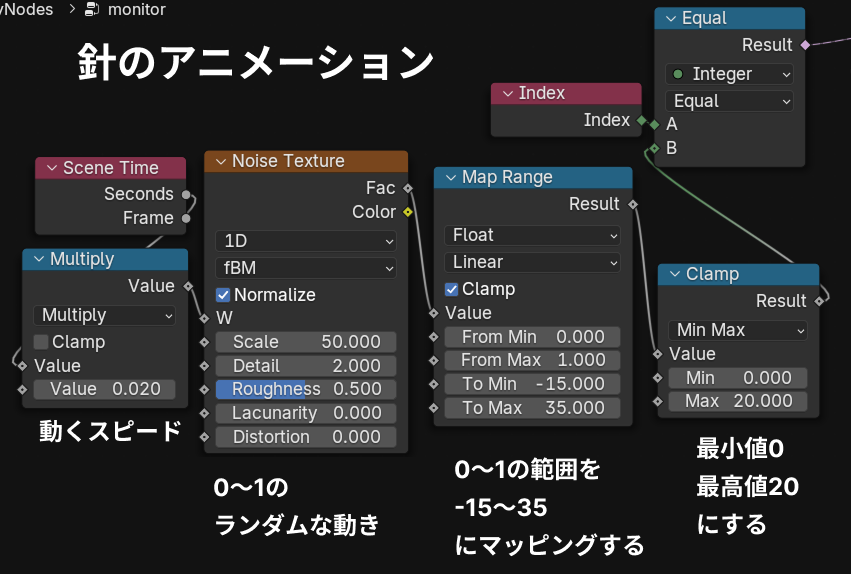Click the Noise Texture Fac output socket
The width and height of the screenshot is (851, 574).
[x=408, y=188]
